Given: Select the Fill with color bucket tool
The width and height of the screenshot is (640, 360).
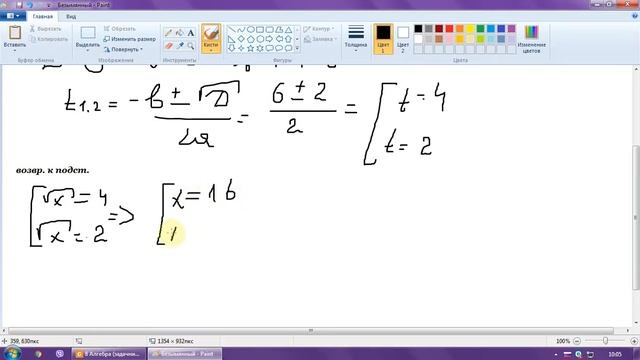Looking at the screenshot, I should (180, 33).
